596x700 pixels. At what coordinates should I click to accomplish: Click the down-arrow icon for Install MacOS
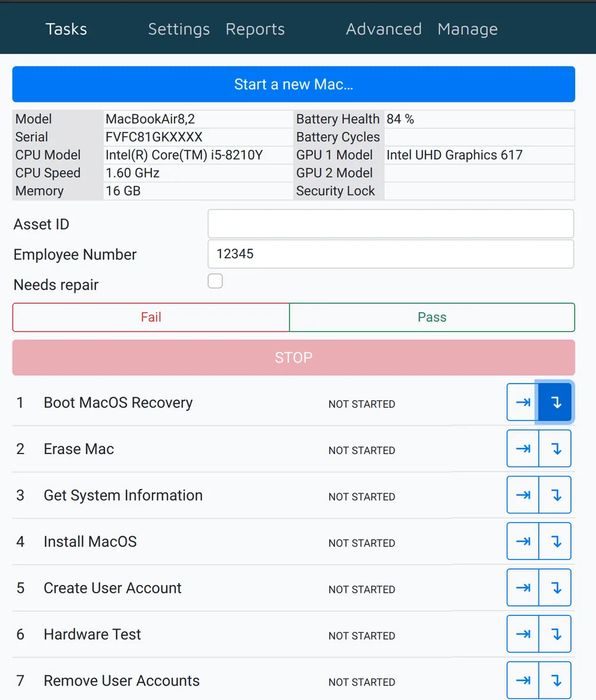point(555,542)
